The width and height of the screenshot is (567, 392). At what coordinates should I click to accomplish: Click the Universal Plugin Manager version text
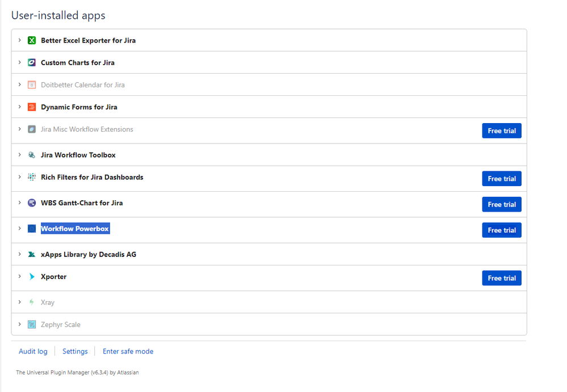tap(77, 373)
